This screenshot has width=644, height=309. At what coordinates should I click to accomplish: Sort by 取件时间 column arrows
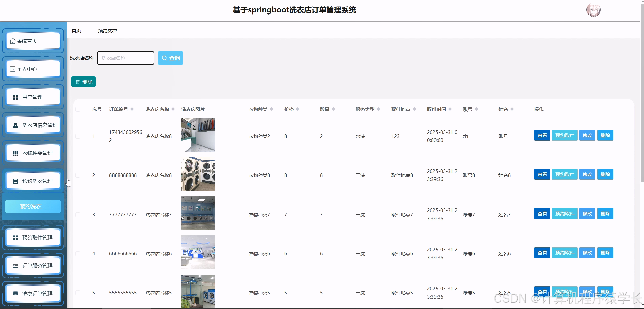(x=450, y=109)
